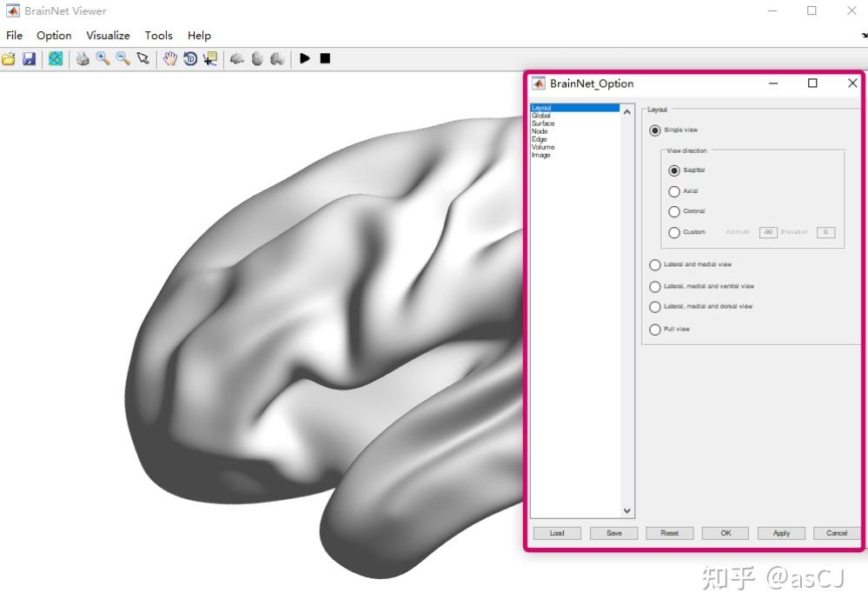Select the Zoom Out magnifier tool

[x=123, y=58]
